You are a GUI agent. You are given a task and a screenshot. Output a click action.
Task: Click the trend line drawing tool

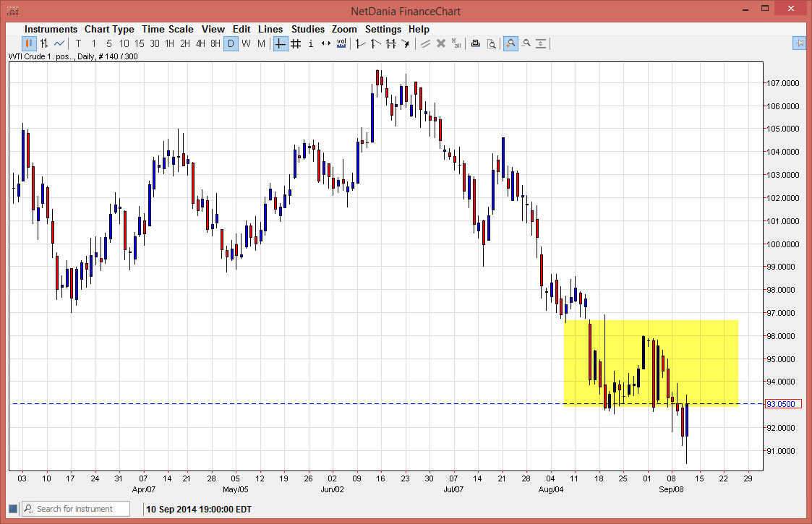coord(359,43)
